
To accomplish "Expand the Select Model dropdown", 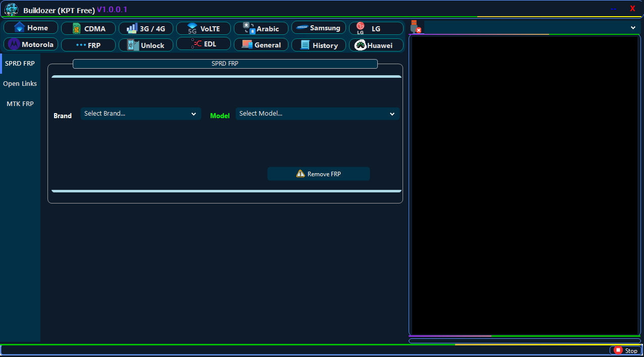I will [317, 114].
